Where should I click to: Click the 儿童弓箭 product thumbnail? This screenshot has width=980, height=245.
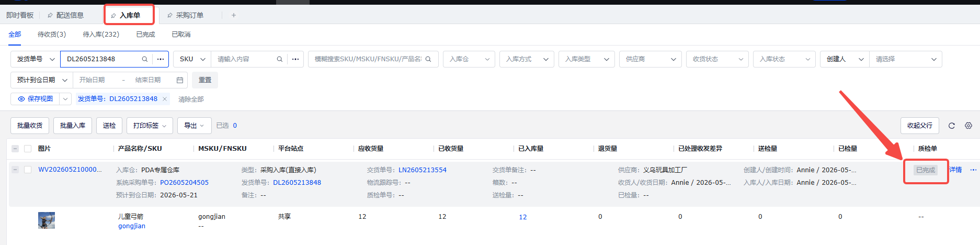point(47,220)
